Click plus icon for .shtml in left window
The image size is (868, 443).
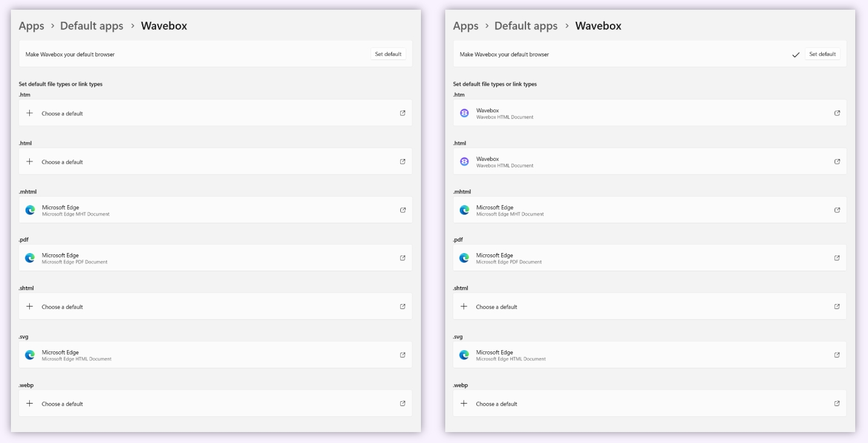click(x=30, y=306)
